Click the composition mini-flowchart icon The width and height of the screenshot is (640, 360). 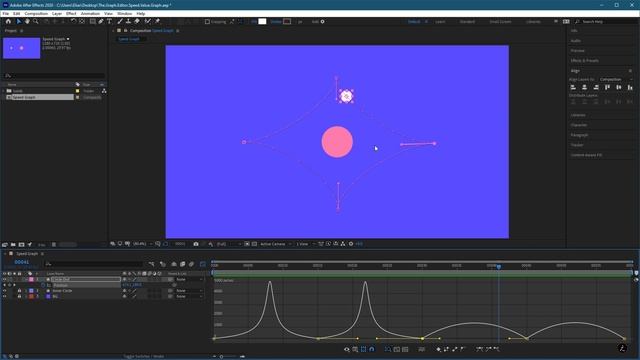[x=151, y=264]
